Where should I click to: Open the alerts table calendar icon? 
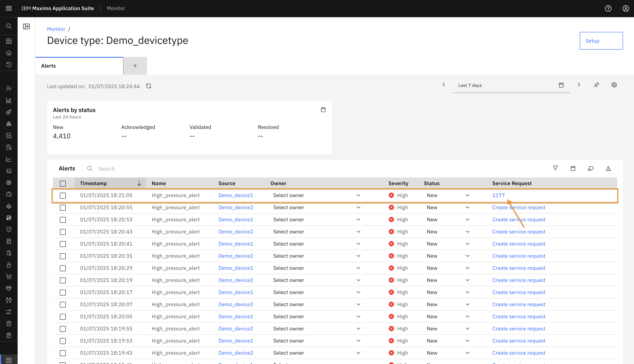(x=573, y=168)
